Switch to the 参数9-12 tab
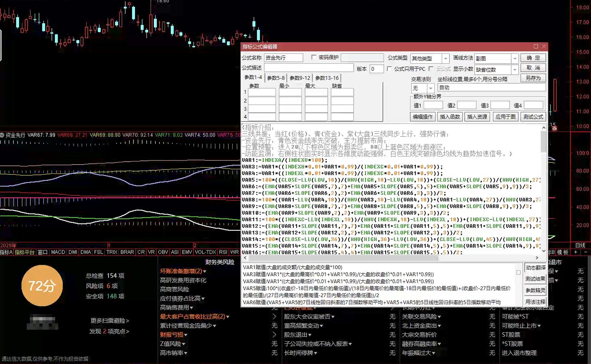This screenshot has height=364, width=591. 300,78
